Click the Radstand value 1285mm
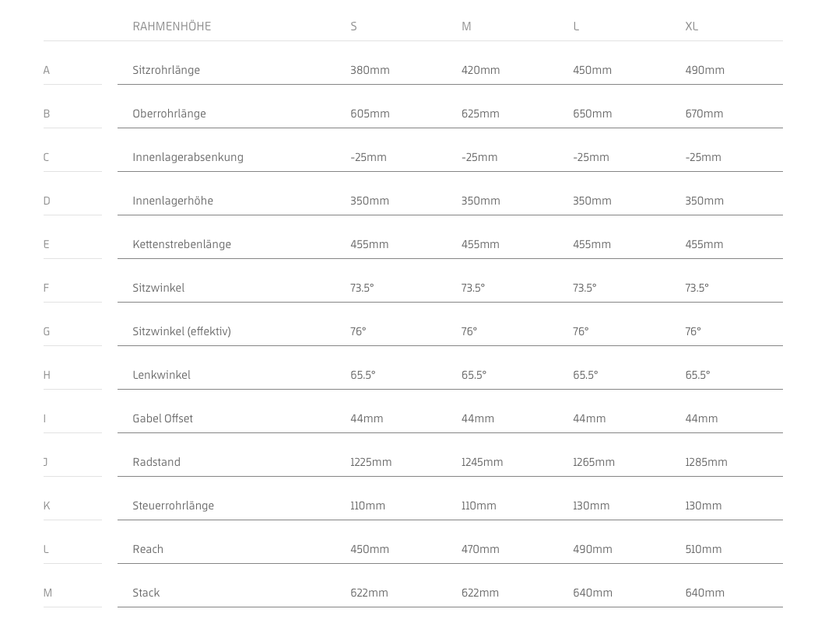The height and width of the screenshot is (644, 825). pyautogui.click(x=706, y=462)
